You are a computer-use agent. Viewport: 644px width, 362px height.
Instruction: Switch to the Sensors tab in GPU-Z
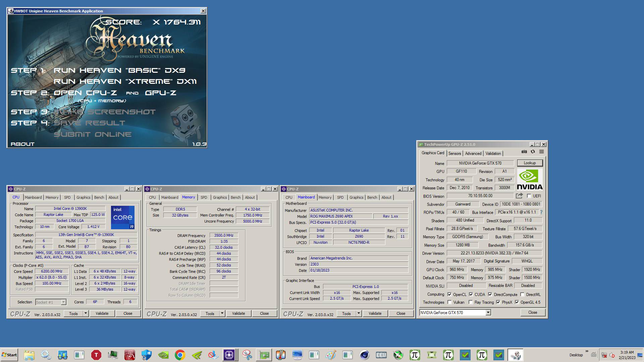point(455,154)
